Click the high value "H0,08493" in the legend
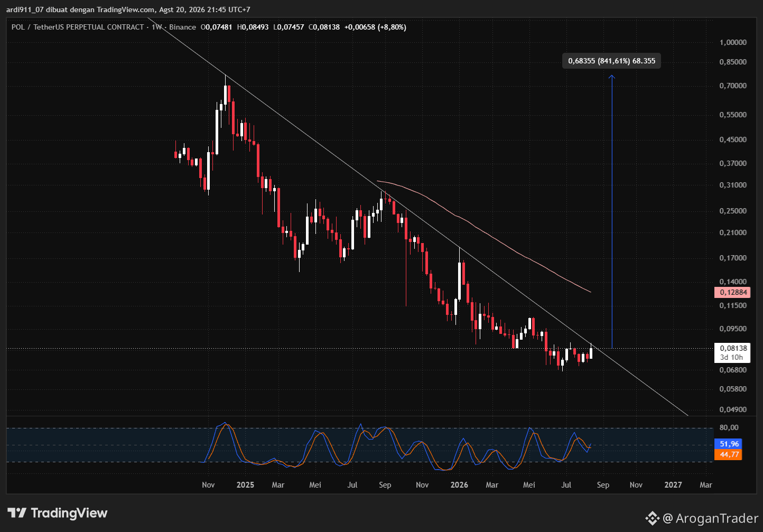763x532 pixels. point(253,27)
